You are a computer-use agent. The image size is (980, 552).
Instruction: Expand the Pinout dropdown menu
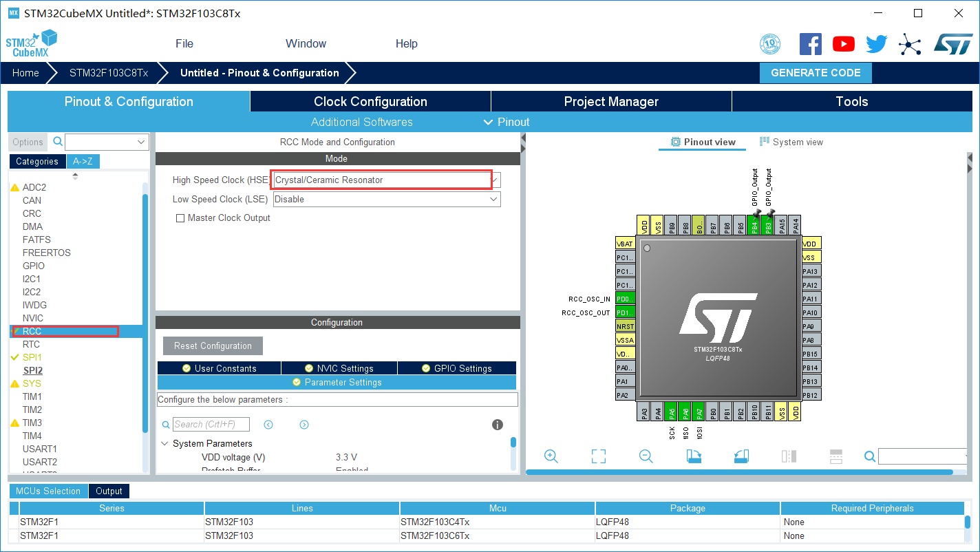pyautogui.click(x=507, y=122)
